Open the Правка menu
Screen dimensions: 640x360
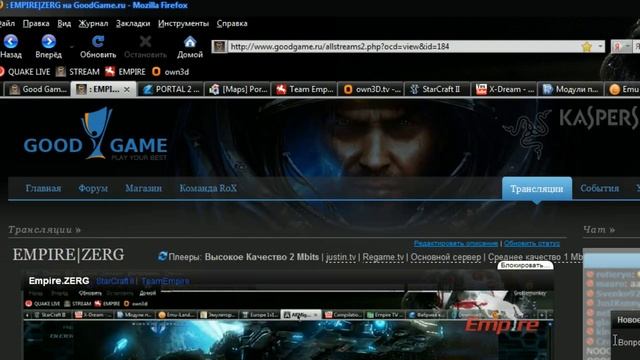tap(36, 23)
